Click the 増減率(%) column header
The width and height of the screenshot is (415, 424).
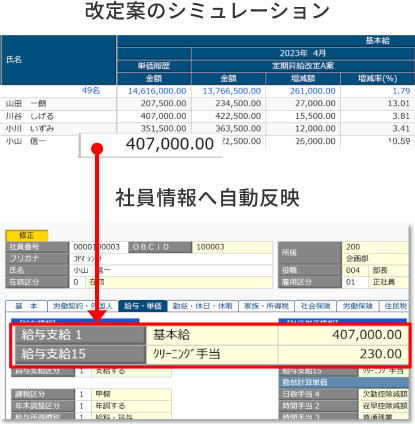(378, 78)
